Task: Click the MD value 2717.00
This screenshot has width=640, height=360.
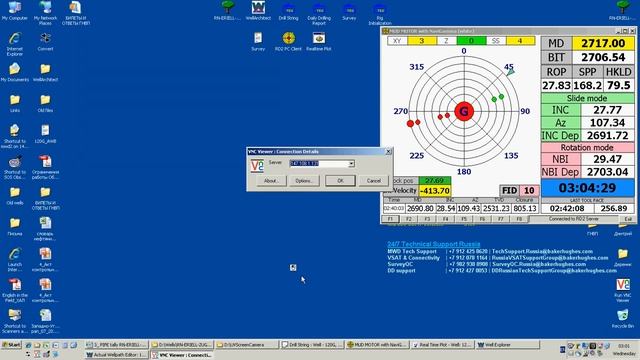Action: click(x=603, y=43)
